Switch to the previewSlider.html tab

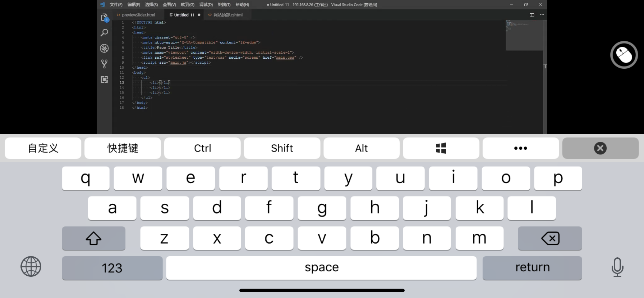point(138,15)
